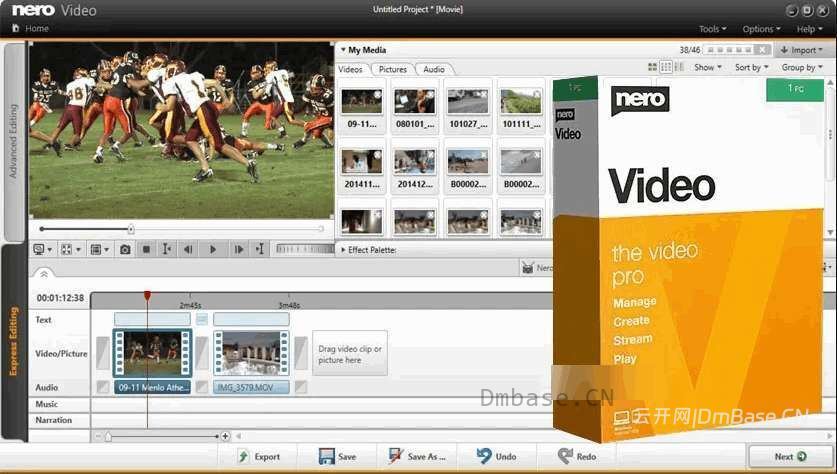Screen dimensions: 837x474
Task: Export the project
Action: 259,456
